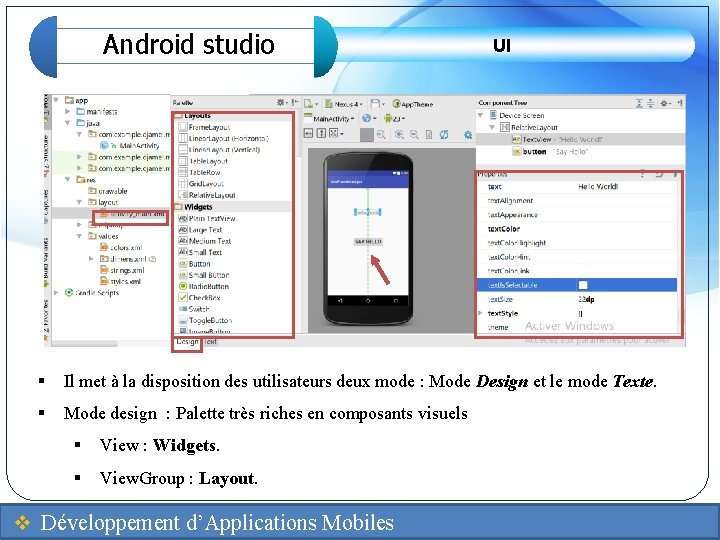Select the button "Say Hello" tree item
Viewport: 720px width, 540px height.
(x=550, y=152)
